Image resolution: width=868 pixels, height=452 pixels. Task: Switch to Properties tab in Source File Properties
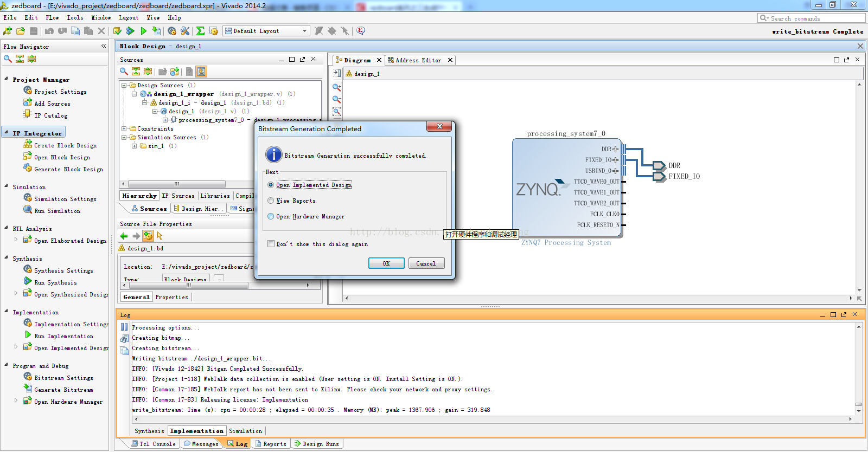point(171,297)
